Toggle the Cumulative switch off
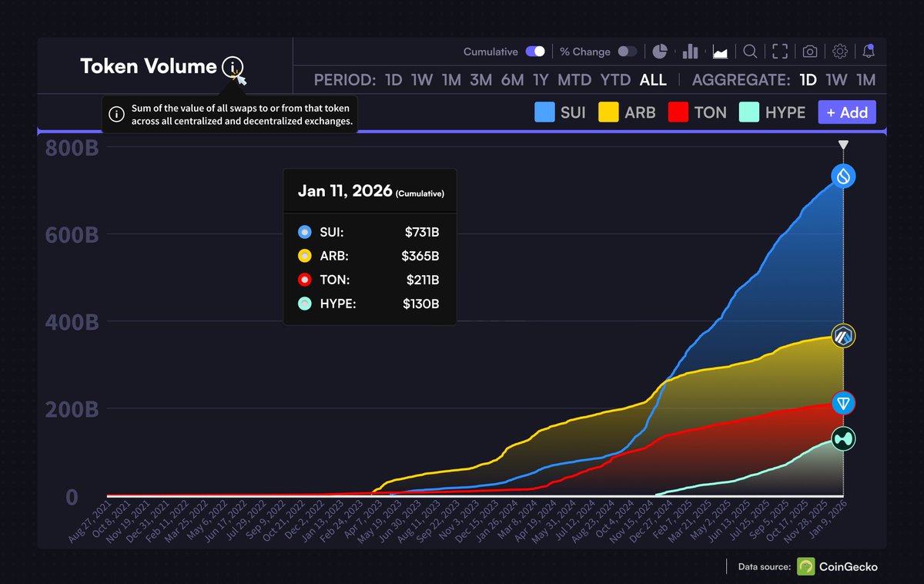This screenshot has width=924, height=584. [x=535, y=52]
